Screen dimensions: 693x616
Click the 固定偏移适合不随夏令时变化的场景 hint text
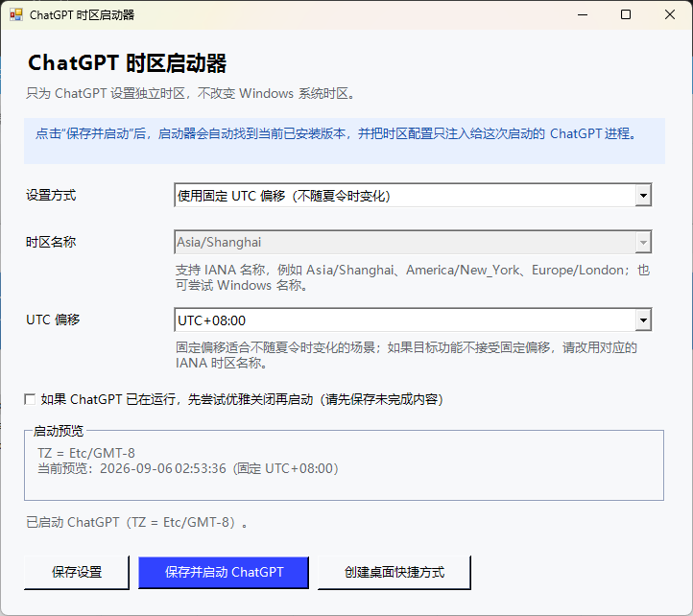pos(406,355)
